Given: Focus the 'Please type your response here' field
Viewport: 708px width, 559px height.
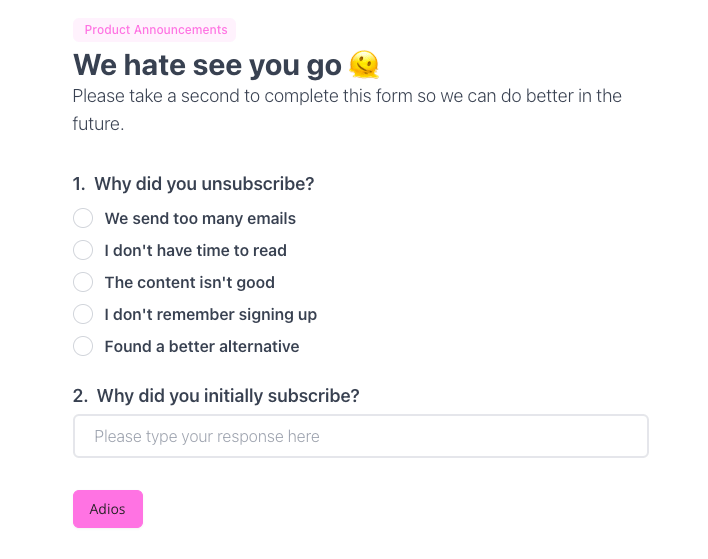Looking at the screenshot, I should point(361,436).
